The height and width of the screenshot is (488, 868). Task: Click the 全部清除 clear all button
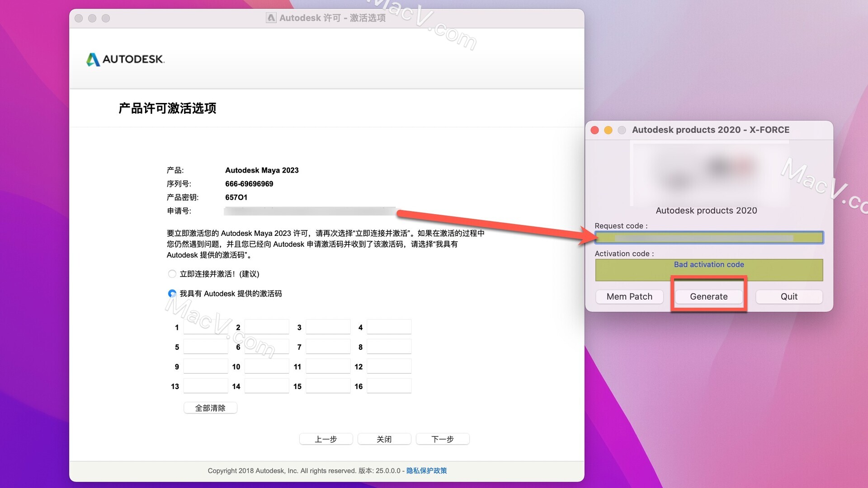[210, 408]
